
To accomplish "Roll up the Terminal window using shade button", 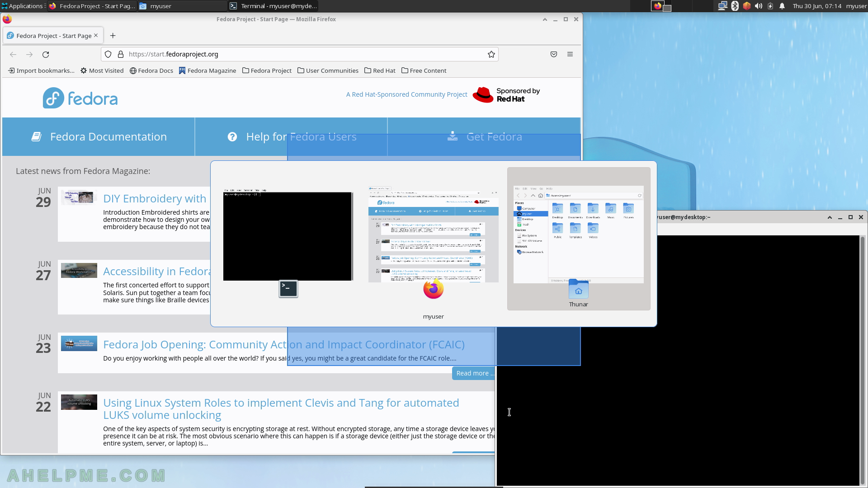I will point(830,217).
